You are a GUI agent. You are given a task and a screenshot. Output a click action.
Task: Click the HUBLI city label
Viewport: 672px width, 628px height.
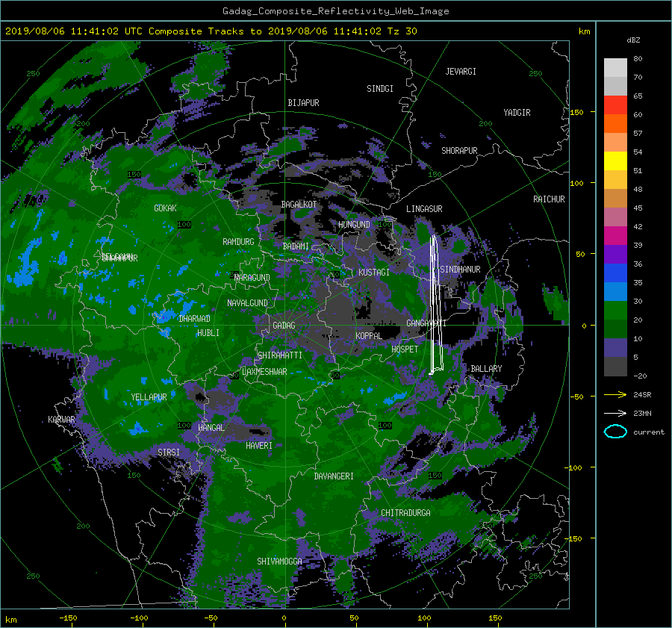point(208,333)
